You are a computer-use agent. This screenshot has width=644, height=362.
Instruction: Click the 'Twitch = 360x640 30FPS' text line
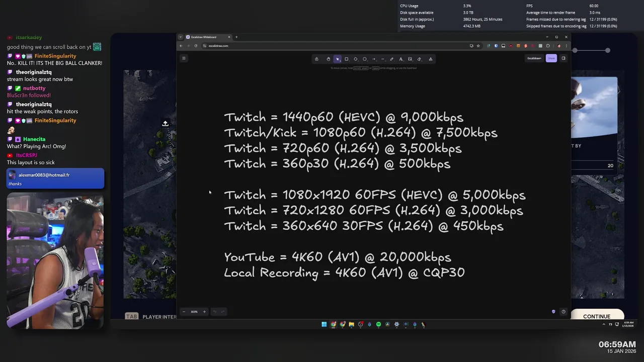click(x=364, y=226)
